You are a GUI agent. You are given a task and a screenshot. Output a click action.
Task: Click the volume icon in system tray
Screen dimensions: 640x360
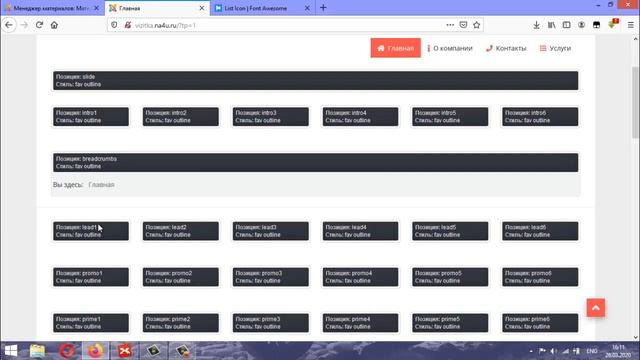pyautogui.click(x=553, y=351)
